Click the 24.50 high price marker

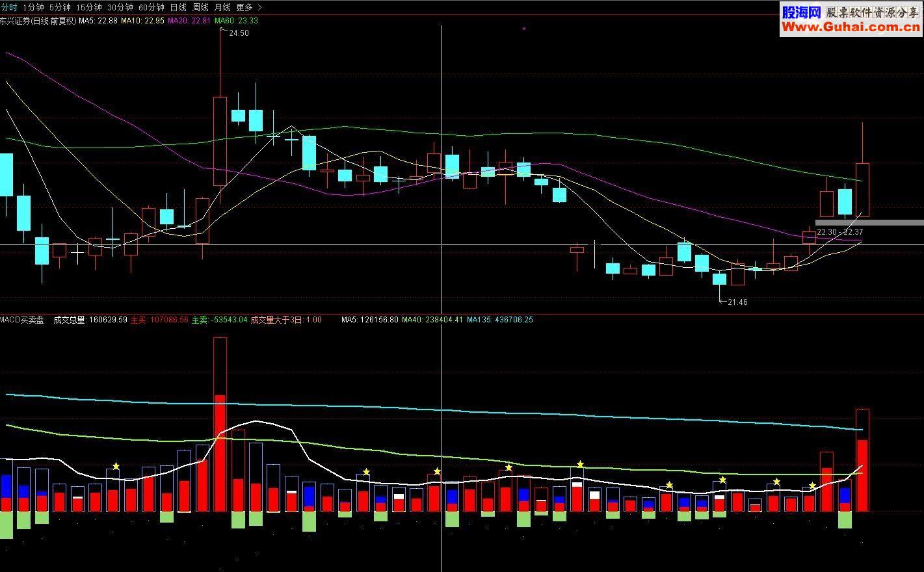point(239,33)
